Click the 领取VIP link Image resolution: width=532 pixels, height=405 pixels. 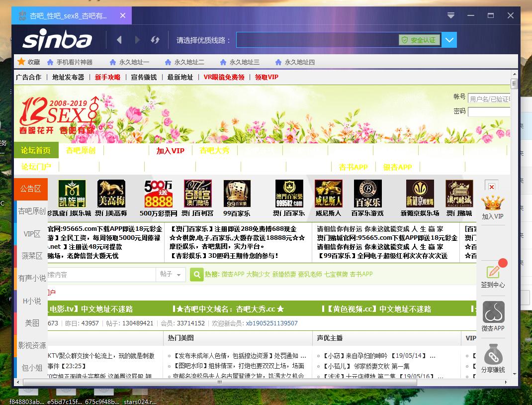pyautogui.click(x=266, y=77)
